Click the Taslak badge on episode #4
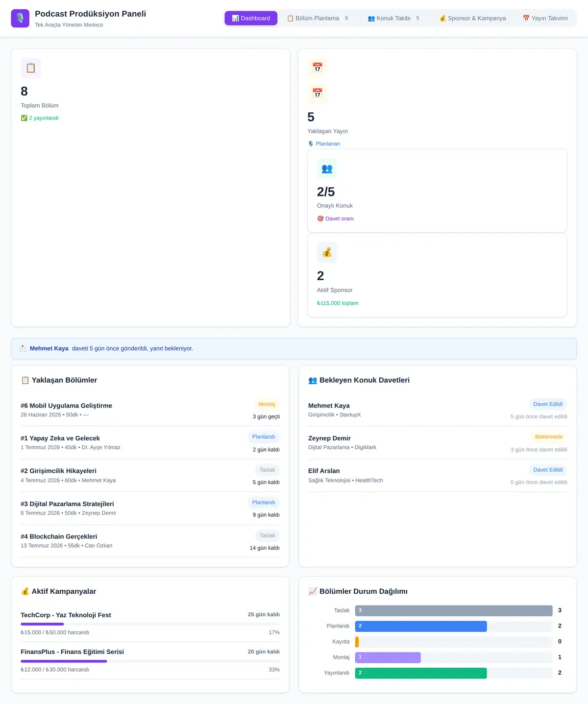This screenshot has width=588, height=704. (x=268, y=535)
